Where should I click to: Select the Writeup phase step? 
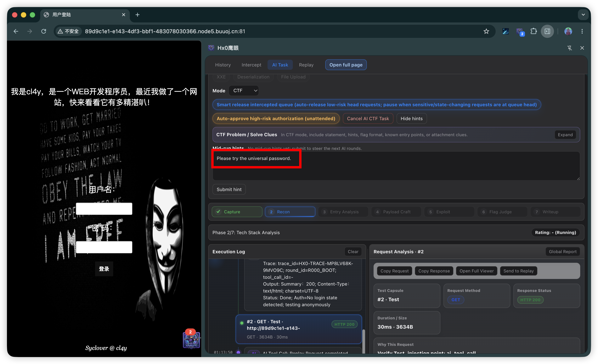[x=556, y=212]
